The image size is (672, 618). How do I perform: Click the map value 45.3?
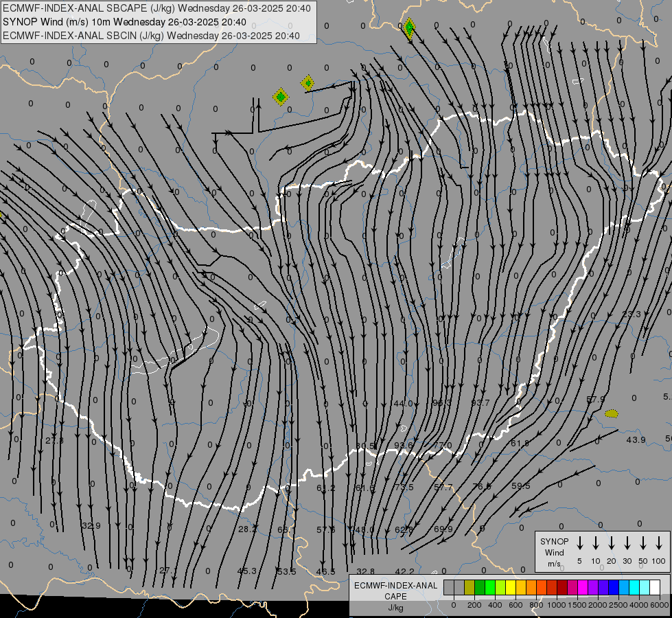(247, 571)
